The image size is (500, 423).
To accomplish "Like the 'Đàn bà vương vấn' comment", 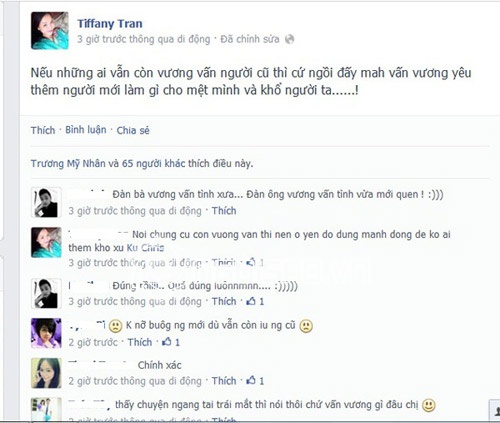I will pyautogui.click(x=224, y=211).
